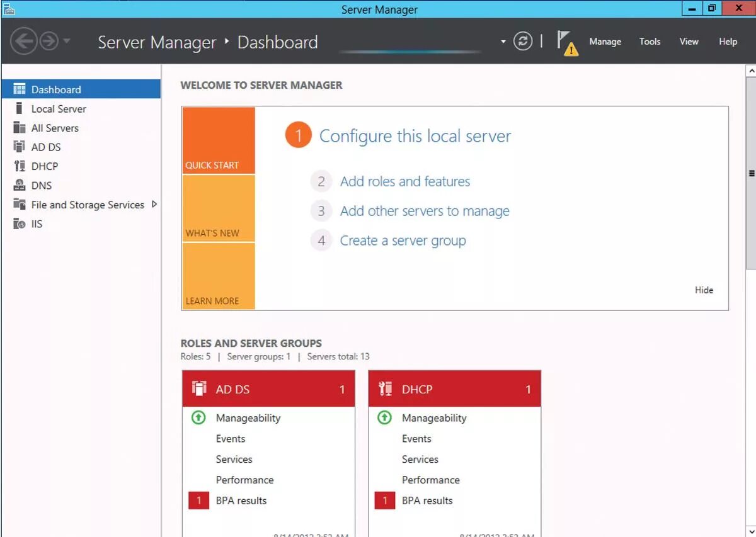Click Add roles and features link
The height and width of the screenshot is (537, 756).
(405, 181)
